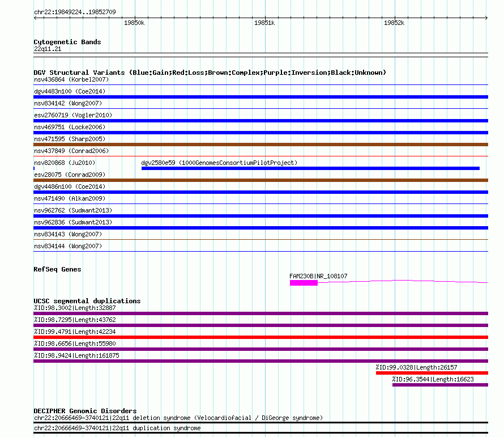Click the UCSC segmental duplications title
Image resolution: width=504 pixels, height=437 pixels.
click(87, 301)
